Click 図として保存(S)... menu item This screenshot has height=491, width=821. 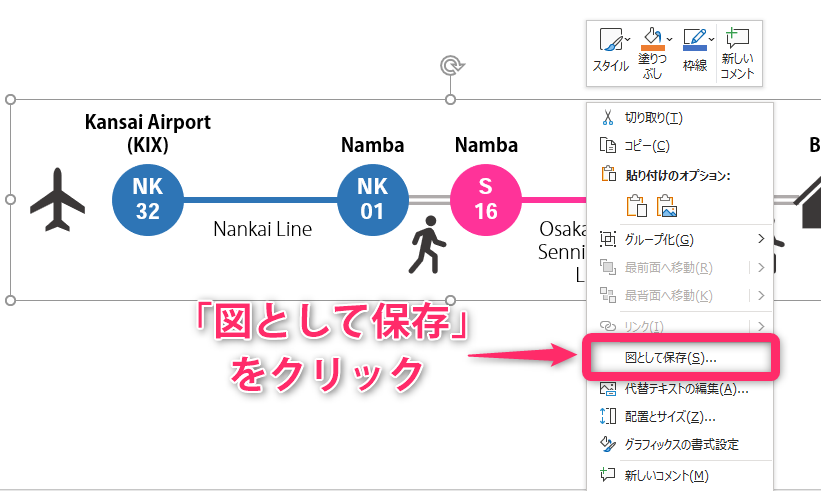(680, 358)
